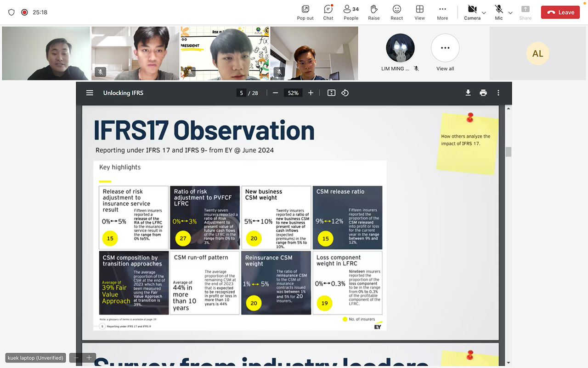This screenshot has height=368, width=588.
Task: Select the LIM MING participant avatar
Action: pyautogui.click(x=400, y=48)
